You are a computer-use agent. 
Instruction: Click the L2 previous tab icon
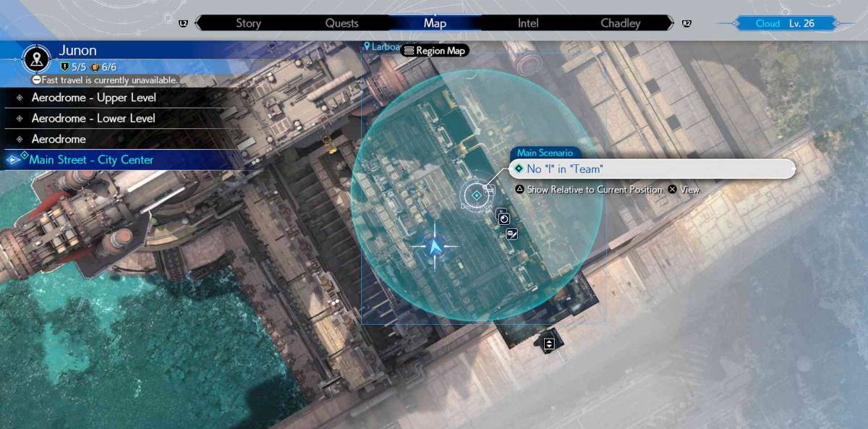tap(183, 23)
